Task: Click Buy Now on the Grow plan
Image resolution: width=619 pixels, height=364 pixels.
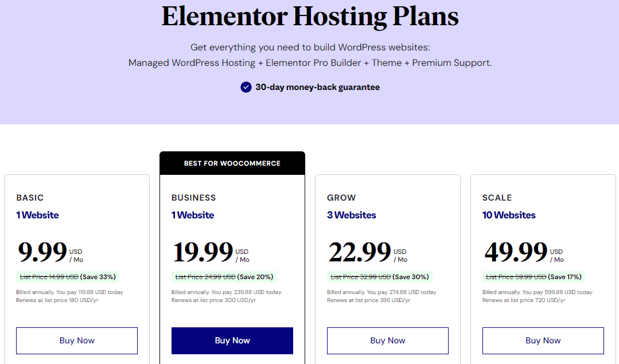Action: [387, 340]
